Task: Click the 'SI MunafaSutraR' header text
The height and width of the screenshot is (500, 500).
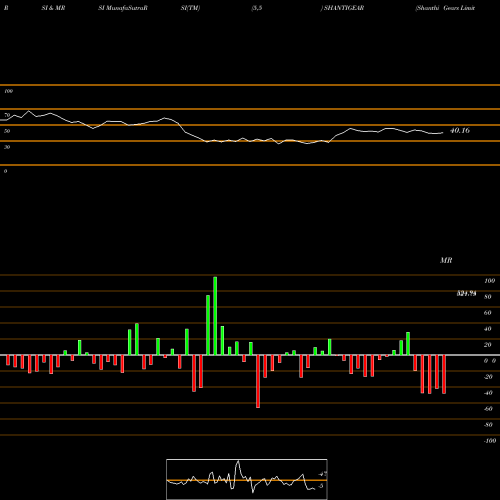Action: (123, 8)
